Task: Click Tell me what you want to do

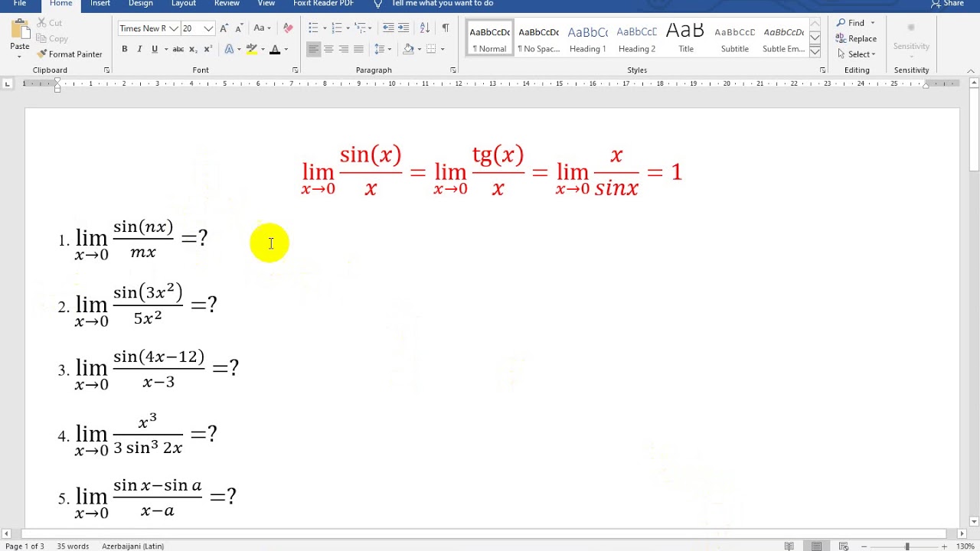Action: click(x=442, y=4)
